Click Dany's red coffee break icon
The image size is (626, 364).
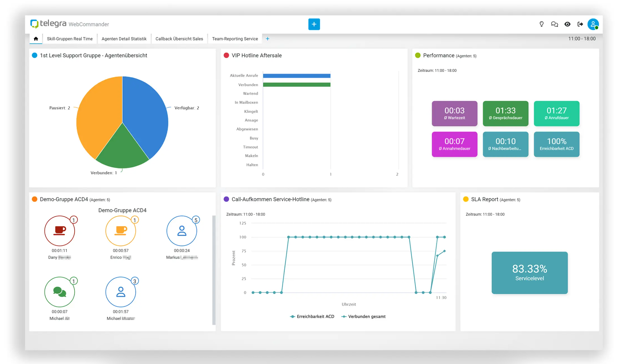[59, 231]
